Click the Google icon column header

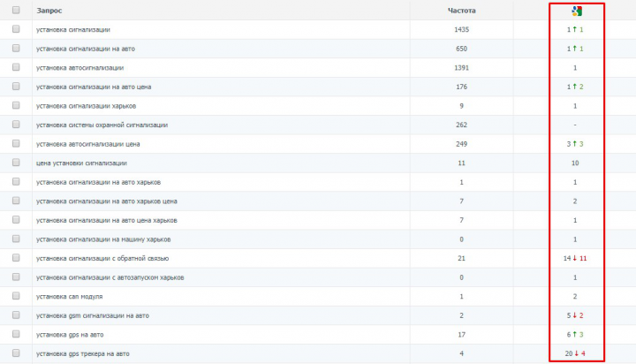[x=576, y=11]
